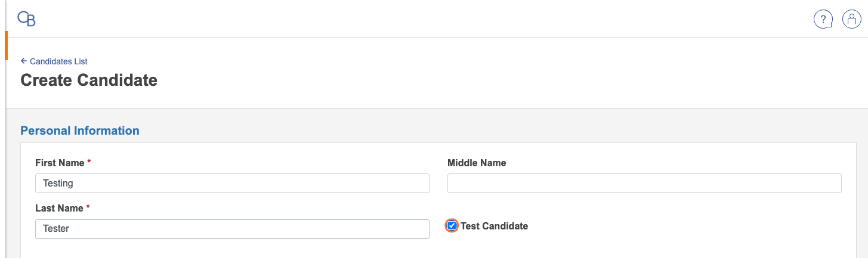Focus the Last Name field containing Tester
This screenshot has height=258, width=868.
tap(232, 229)
